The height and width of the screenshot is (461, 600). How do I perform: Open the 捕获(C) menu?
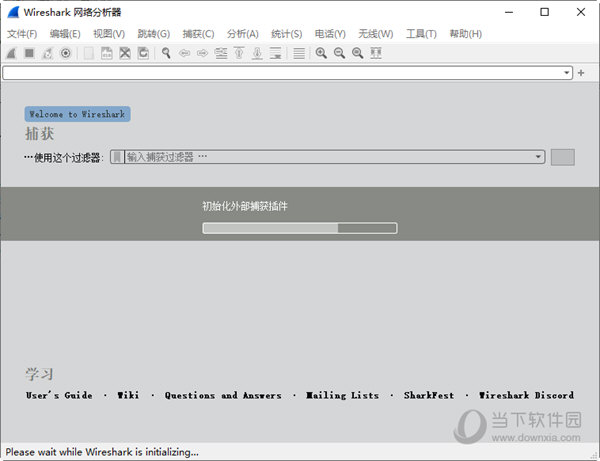198,34
